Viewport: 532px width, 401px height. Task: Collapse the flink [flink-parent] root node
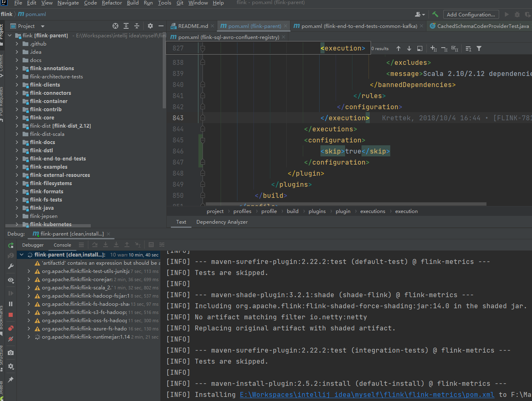[x=10, y=36]
